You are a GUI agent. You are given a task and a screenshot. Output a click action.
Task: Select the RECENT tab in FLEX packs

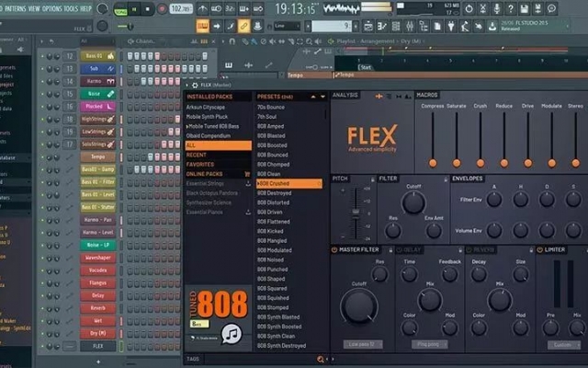(218, 155)
